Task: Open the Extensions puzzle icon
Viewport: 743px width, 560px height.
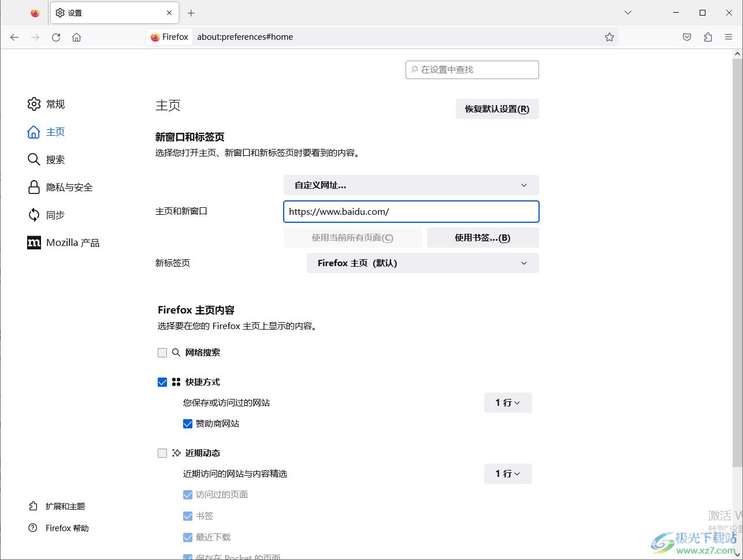Action: coord(708,37)
